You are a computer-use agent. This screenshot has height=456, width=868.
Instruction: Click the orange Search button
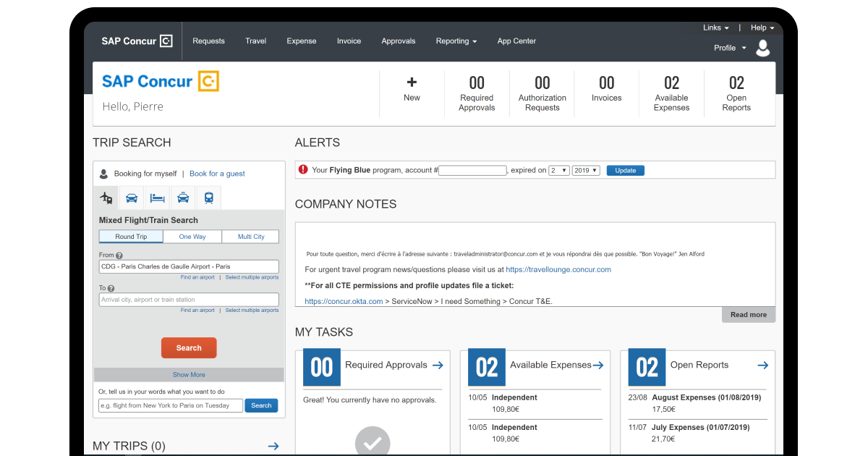point(189,347)
